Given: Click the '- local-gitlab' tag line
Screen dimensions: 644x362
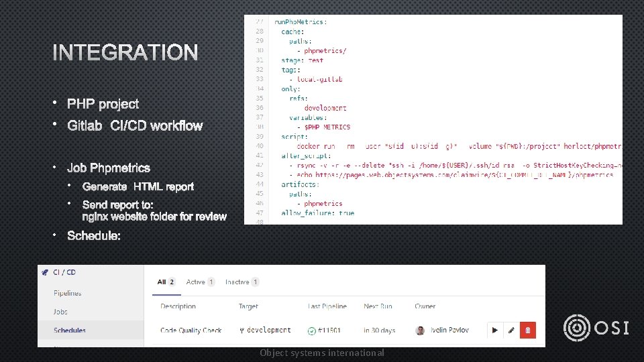Looking at the screenshot, I should click(316, 79).
